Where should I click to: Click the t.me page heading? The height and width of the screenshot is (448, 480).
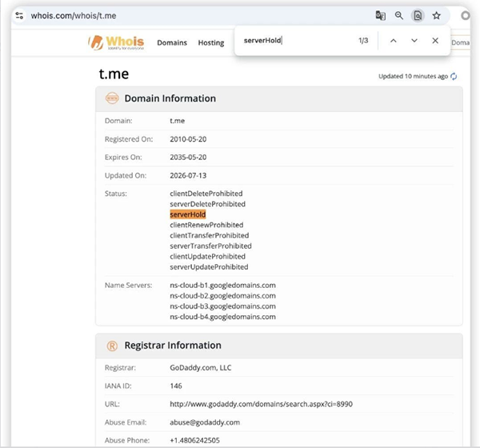tap(114, 74)
